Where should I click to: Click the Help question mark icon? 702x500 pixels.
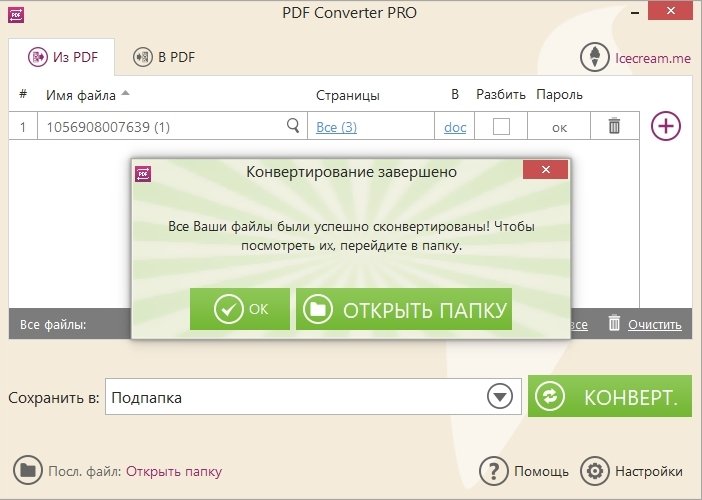[493, 471]
